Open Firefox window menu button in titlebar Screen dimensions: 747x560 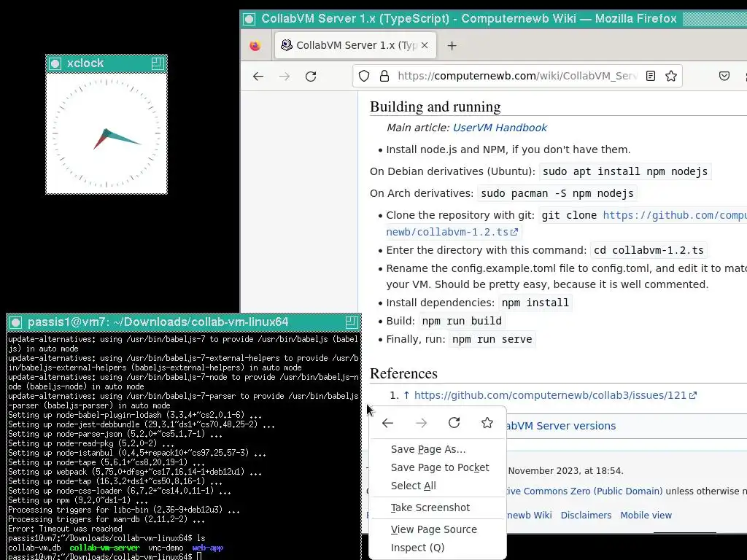click(249, 19)
